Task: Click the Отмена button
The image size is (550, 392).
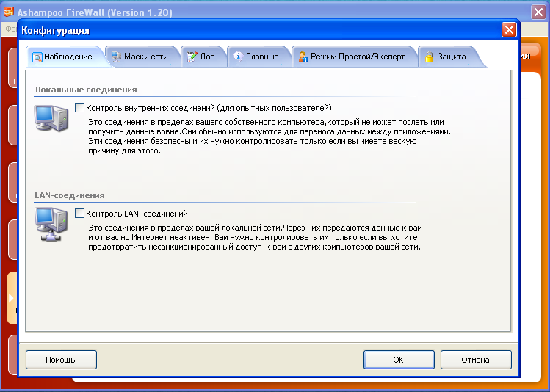Action: tap(476, 360)
